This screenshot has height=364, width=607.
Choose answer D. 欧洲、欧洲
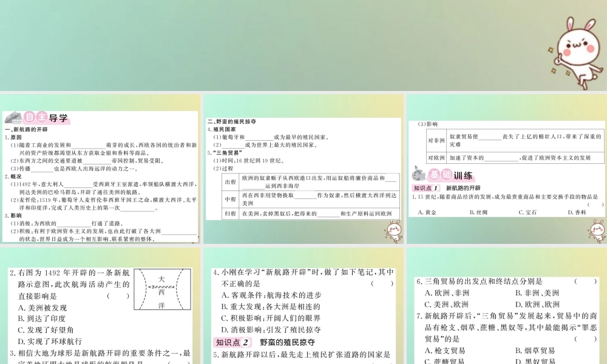[537, 305]
